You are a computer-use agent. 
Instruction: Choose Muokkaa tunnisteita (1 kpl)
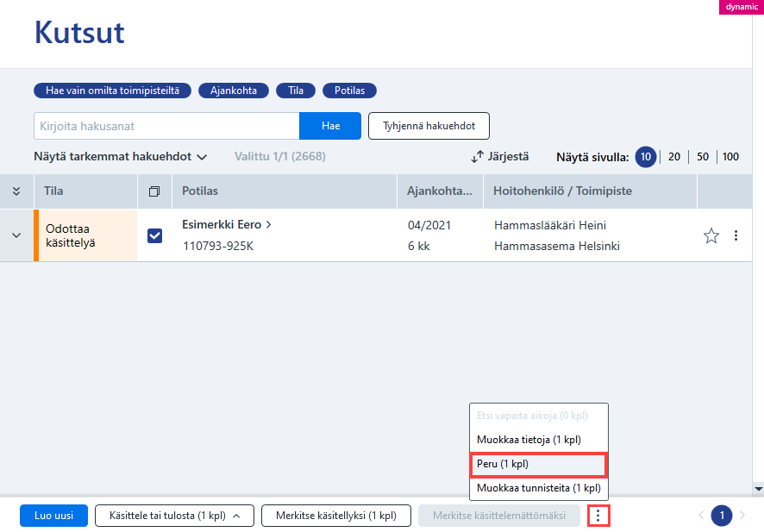[x=538, y=488]
